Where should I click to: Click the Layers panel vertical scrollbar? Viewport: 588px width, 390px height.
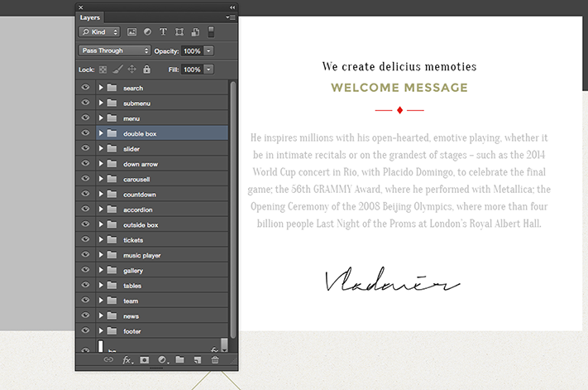coord(233,210)
